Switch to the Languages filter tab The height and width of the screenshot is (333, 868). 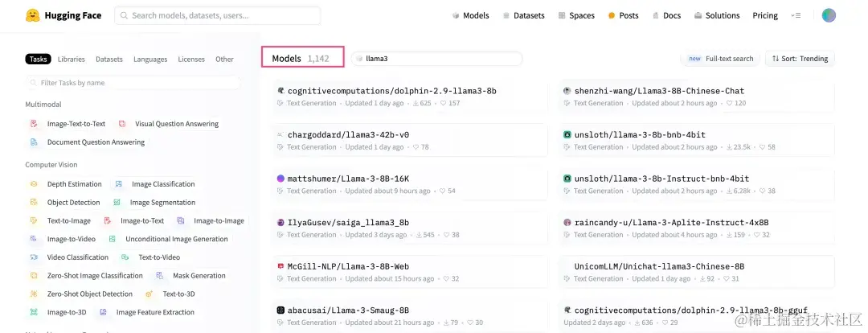[x=150, y=59]
